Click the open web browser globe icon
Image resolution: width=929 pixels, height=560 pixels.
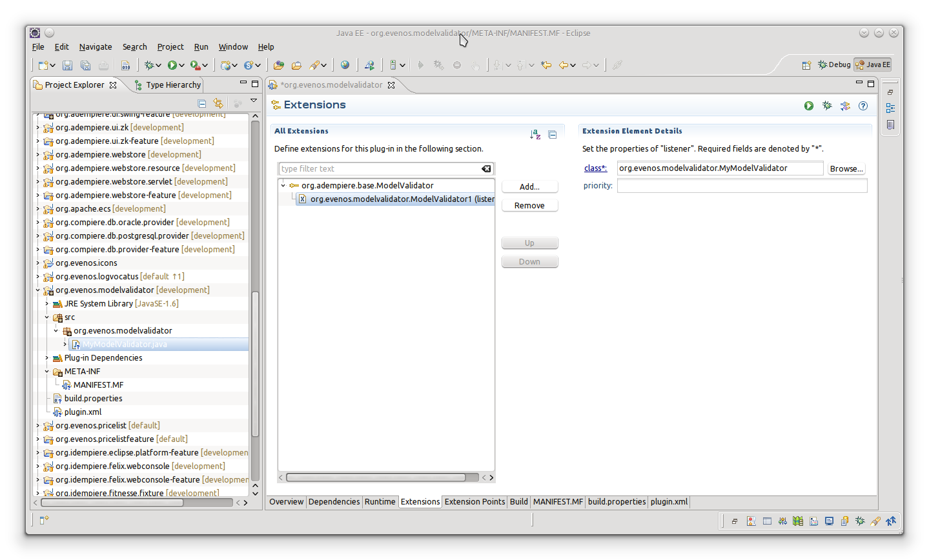coord(345,65)
